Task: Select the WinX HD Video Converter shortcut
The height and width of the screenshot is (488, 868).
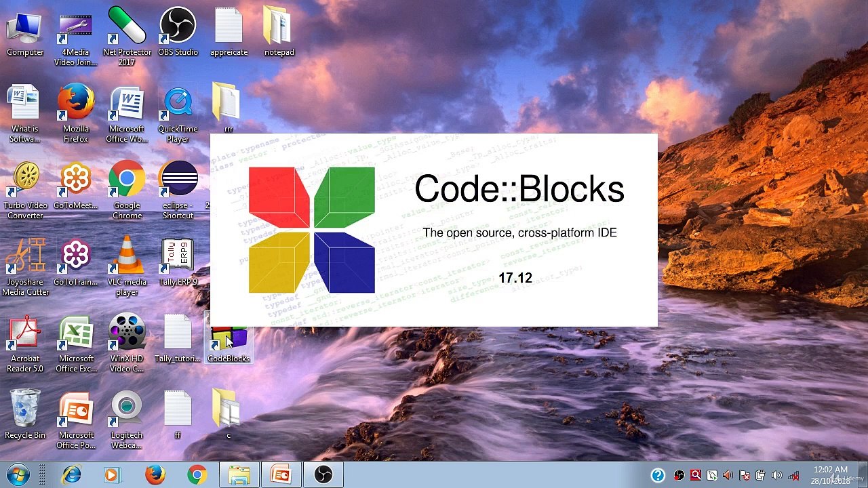Action: (127, 344)
